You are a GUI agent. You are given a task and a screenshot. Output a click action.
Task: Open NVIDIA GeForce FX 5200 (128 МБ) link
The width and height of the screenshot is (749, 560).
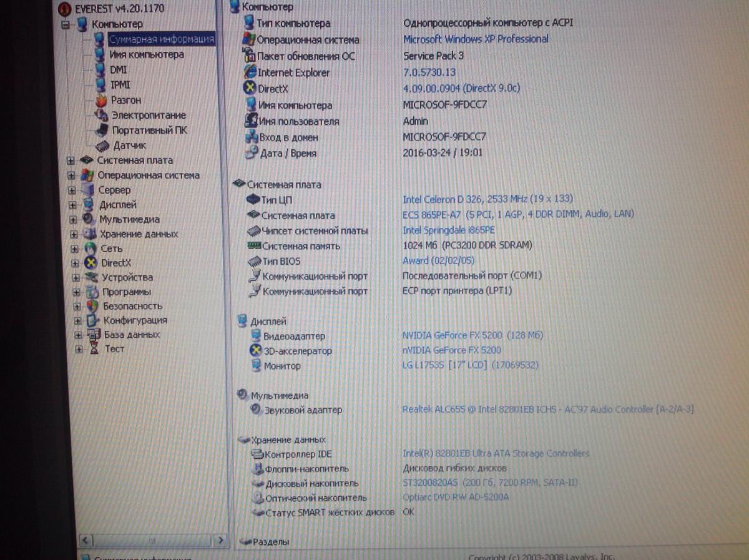click(472, 335)
